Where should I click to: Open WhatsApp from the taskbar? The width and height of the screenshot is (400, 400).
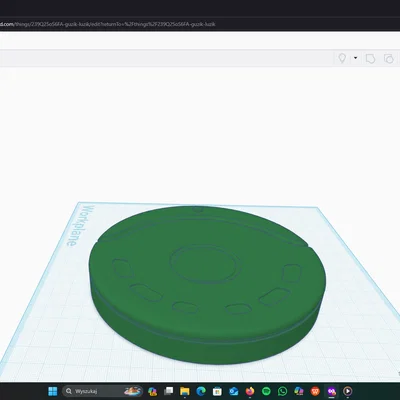click(282, 391)
